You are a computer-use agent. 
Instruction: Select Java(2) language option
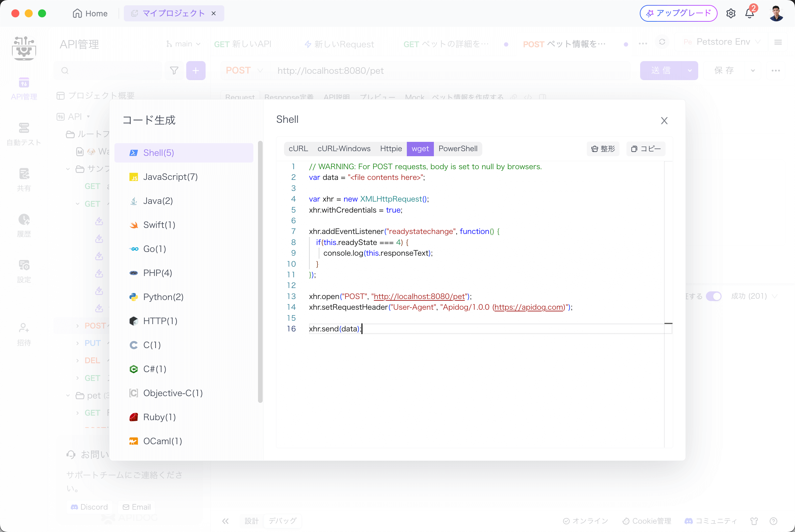click(x=184, y=201)
